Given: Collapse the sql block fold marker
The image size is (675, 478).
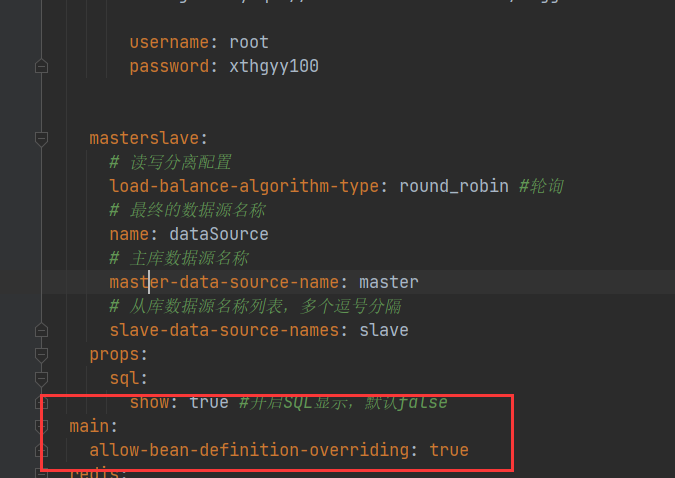Looking at the screenshot, I should 41,378.
